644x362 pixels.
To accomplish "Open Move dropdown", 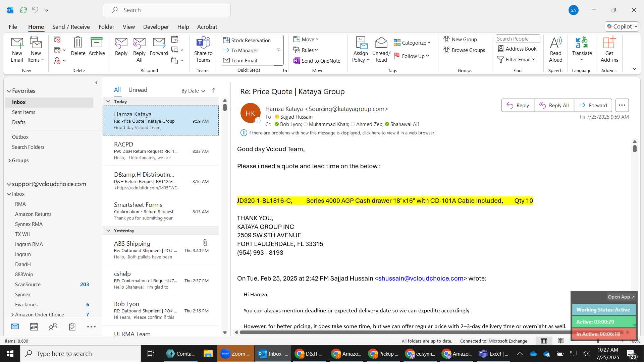I will (x=306, y=39).
